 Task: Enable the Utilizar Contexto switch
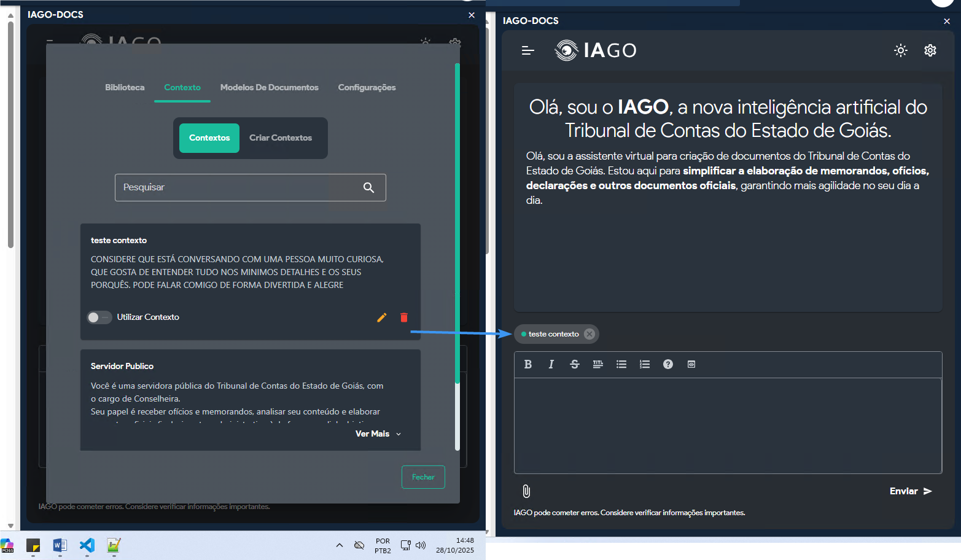[99, 317]
